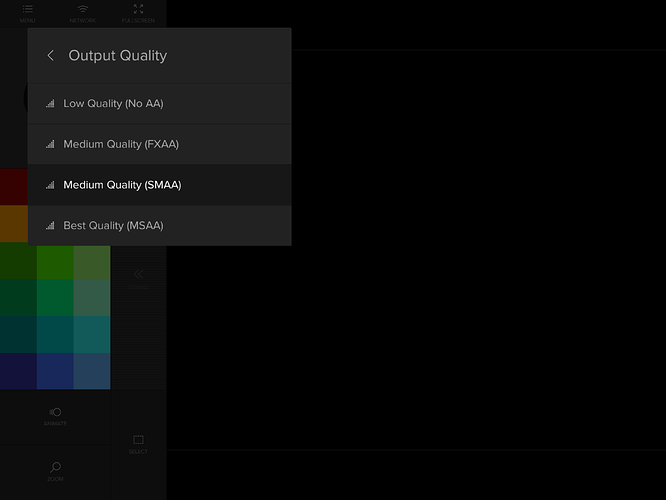This screenshot has width=666, height=500.
Task: Tap the Network wifi icon
Action: [x=83, y=12]
